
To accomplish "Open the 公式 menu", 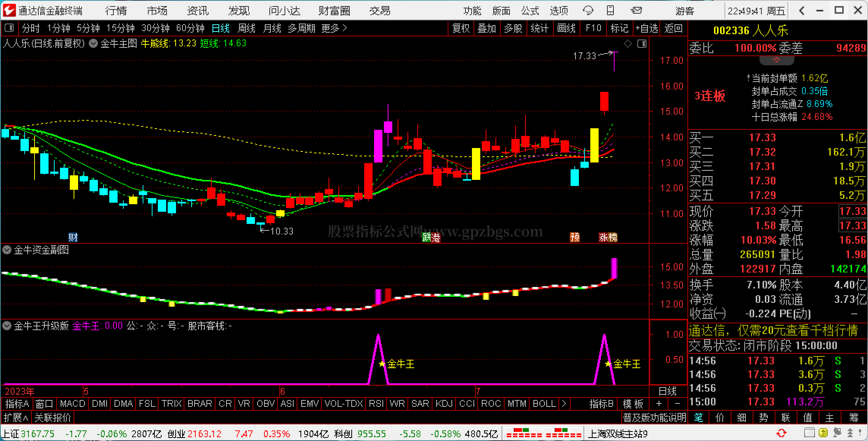I will tap(530, 11).
